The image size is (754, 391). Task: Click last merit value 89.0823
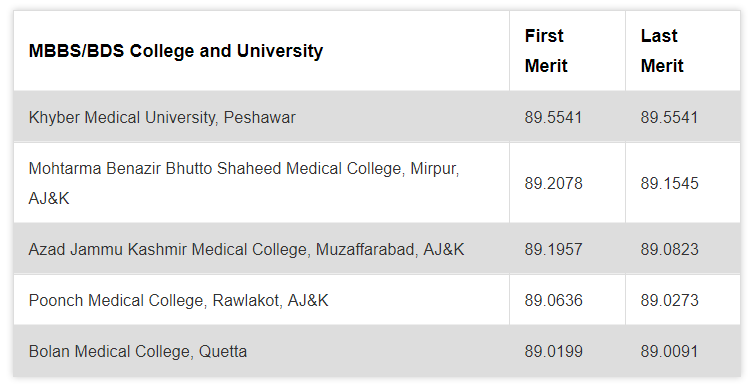pyautogui.click(x=669, y=249)
